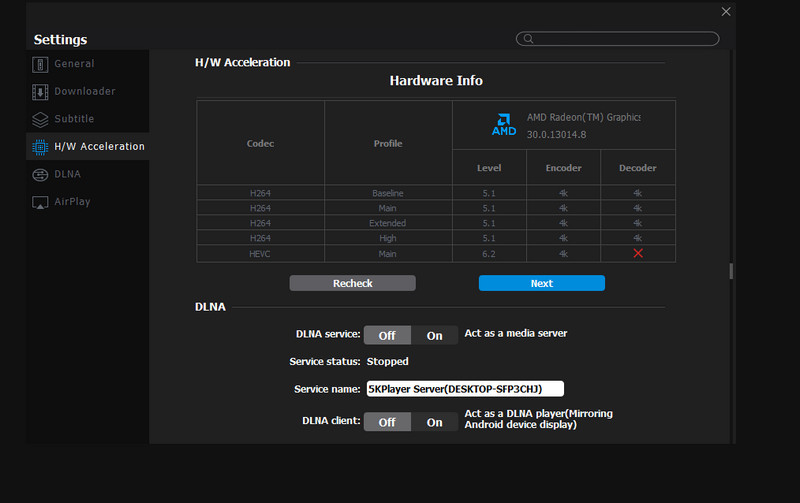Click the DLNA sidebar icon
Screen dimensions: 800x503
(40, 174)
